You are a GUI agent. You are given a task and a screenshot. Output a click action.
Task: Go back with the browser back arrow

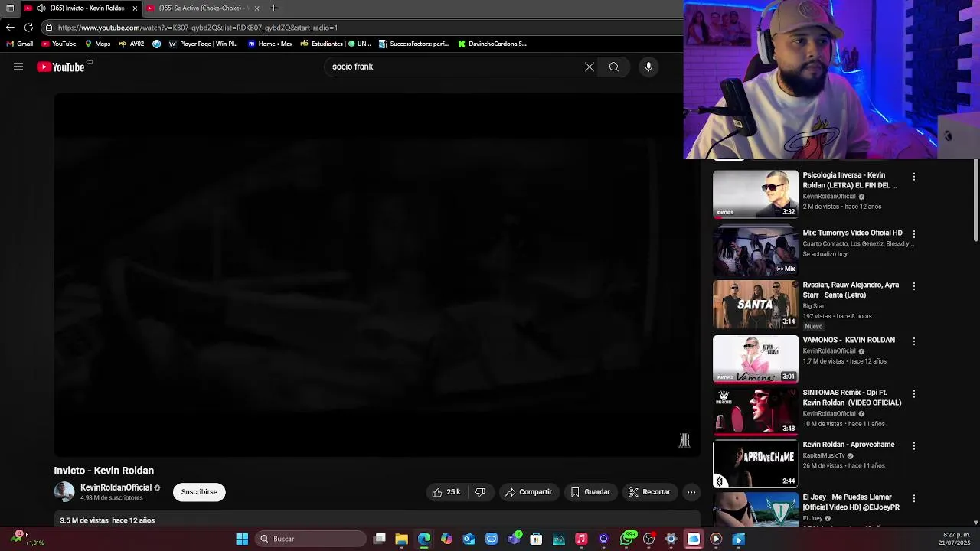click(10, 28)
